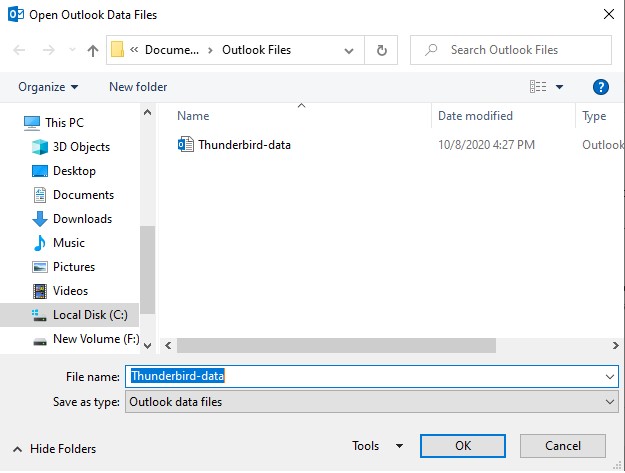Open the Tools dropdown menu
Image resolution: width=625 pixels, height=473 pixels.
377,446
